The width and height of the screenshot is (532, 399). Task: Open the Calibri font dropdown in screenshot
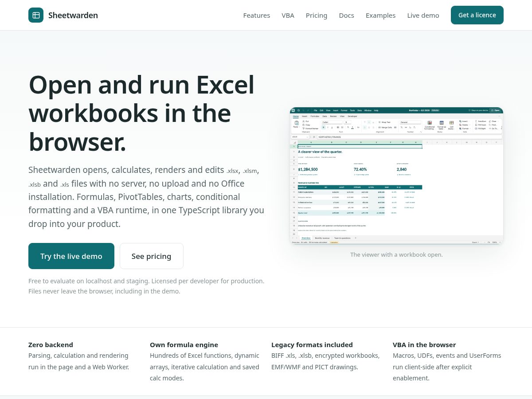pos(332,122)
